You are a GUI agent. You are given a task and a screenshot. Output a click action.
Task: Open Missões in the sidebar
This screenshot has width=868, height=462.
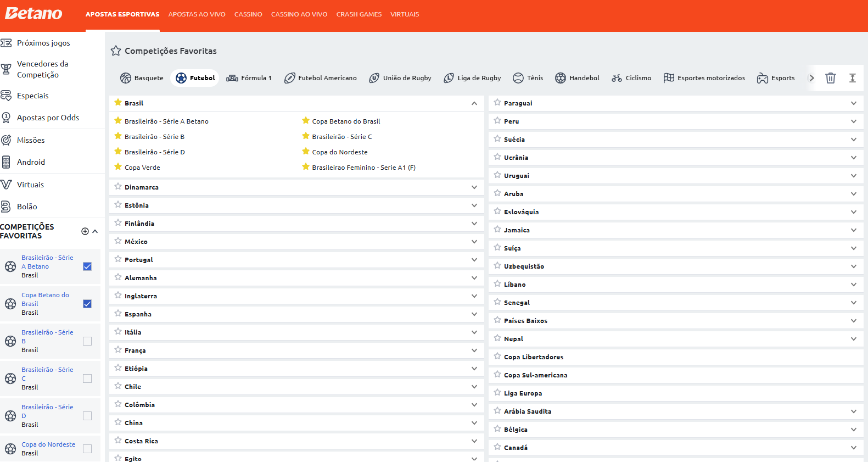pyautogui.click(x=31, y=140)
